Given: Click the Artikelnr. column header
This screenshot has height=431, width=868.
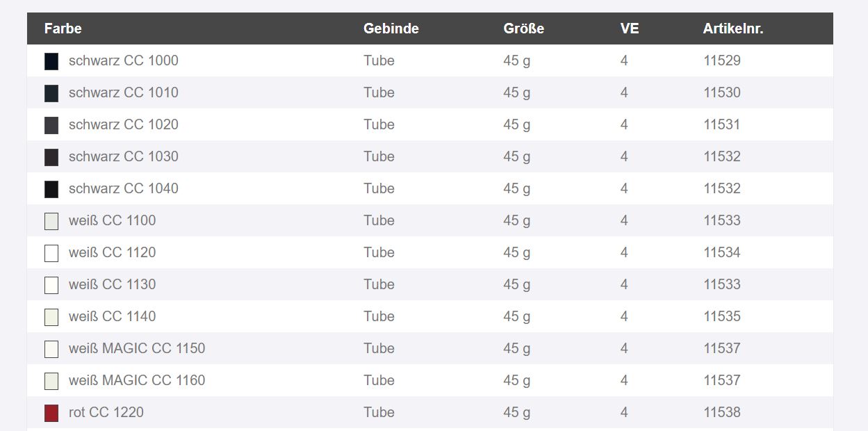Looking at the screenshot, I should [x=733, y=29].
